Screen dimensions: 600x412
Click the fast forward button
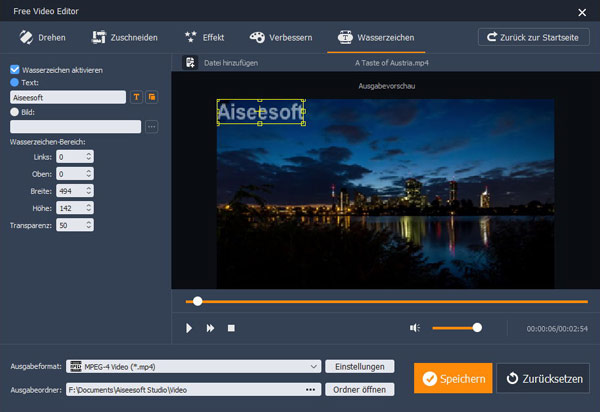click(210, 328)
